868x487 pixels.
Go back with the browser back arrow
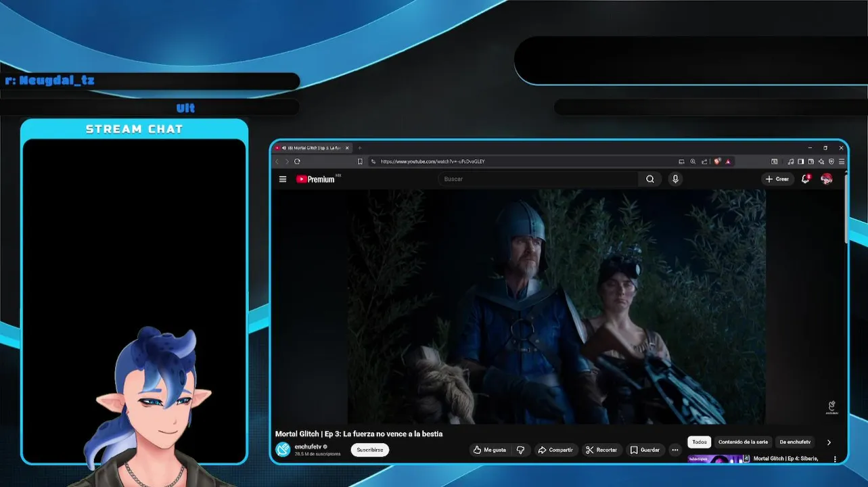click(277, 162)
